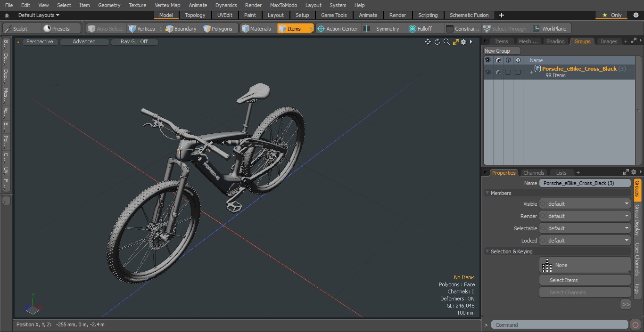Activate Items selection mode
Viewport: 644px width, 332px height.
(295, 29)
